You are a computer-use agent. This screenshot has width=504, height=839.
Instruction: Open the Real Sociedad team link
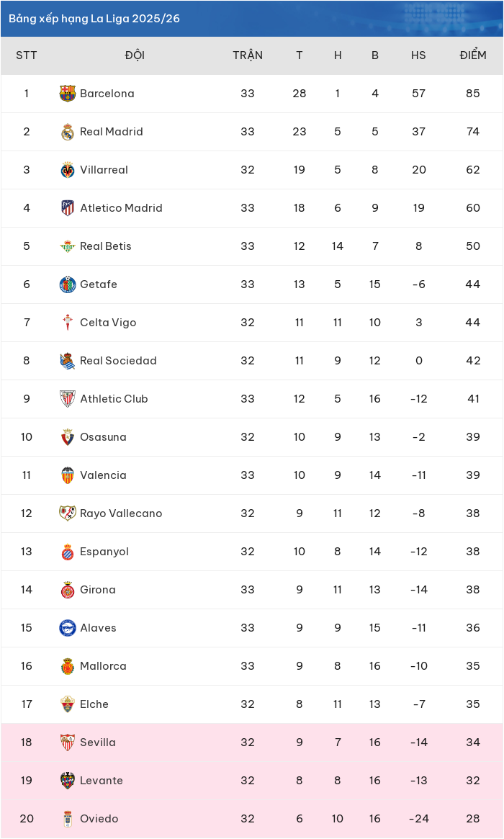coord(118,361)
